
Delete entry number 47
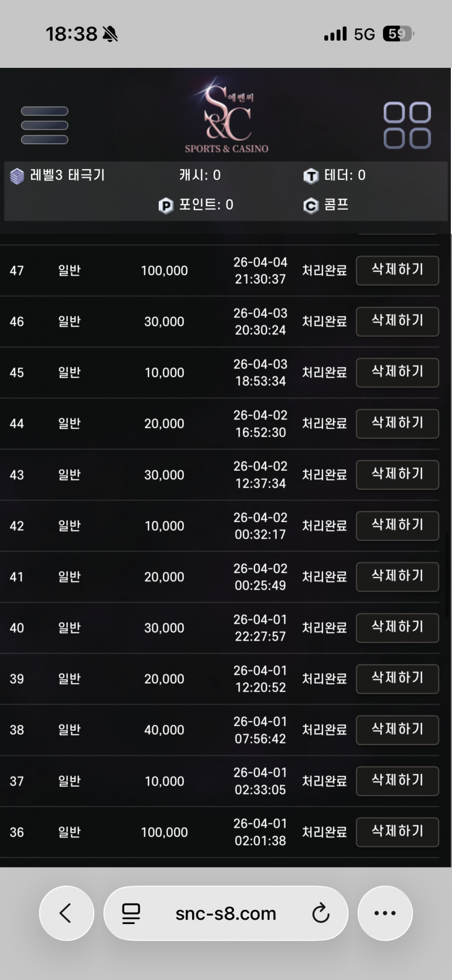[x=397, y=270]
